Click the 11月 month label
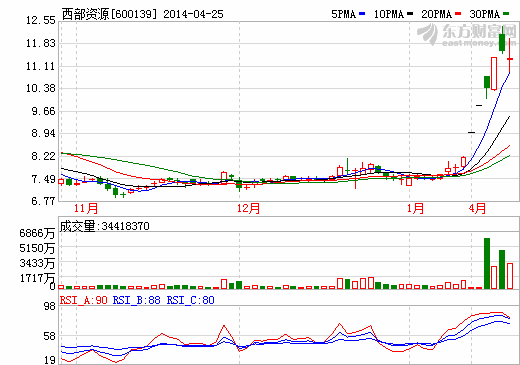 (86, 209)
